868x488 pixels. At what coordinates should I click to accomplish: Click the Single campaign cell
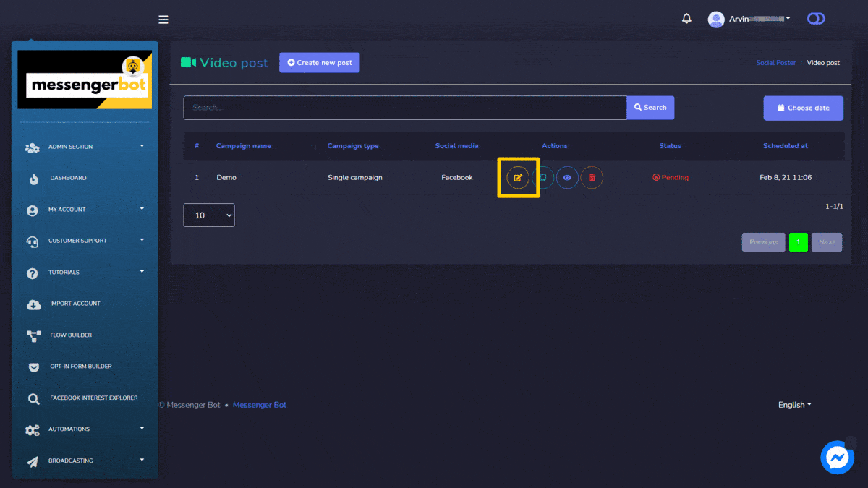[x=355, y=178]
